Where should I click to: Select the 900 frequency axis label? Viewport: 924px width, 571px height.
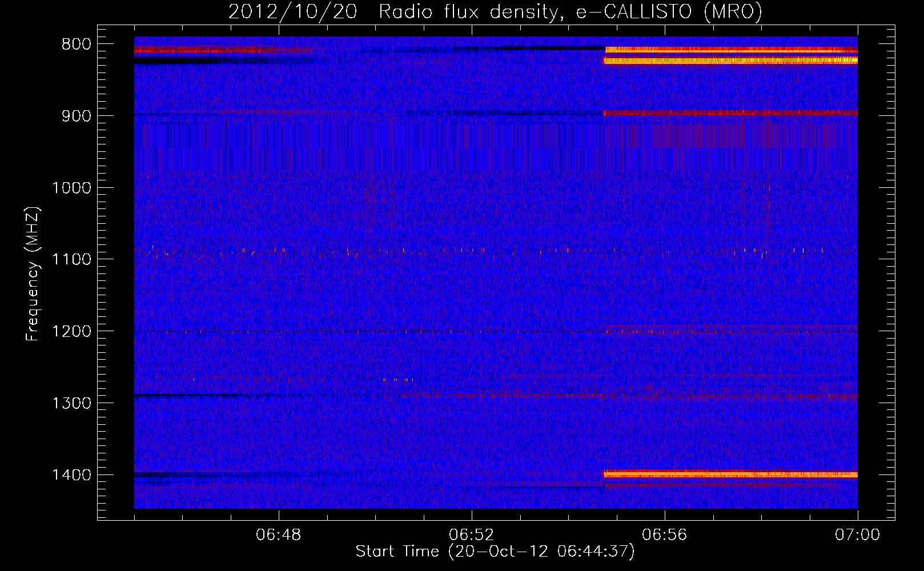click(x=76, y=116)
